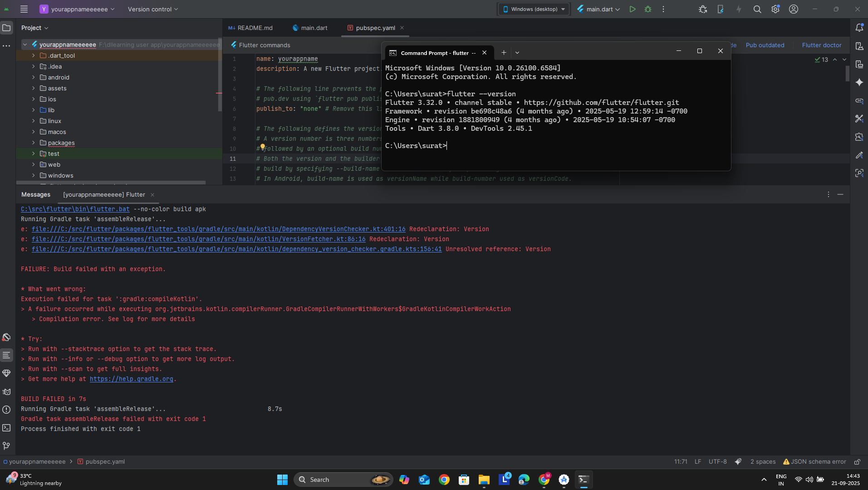Open the Git version control tool window

pos(6,446)
